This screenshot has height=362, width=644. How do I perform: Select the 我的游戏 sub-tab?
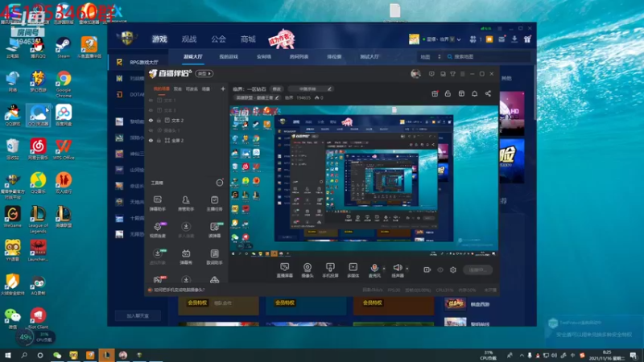(229, 56)
